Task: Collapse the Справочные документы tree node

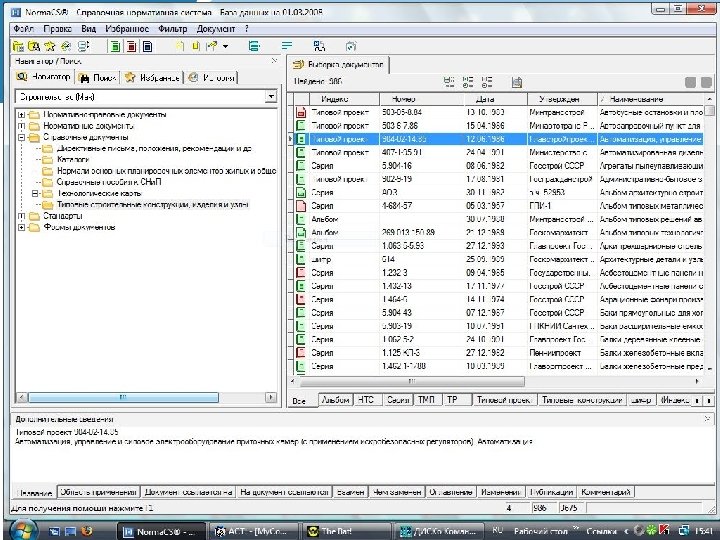Action: click(x=21, y=137)
